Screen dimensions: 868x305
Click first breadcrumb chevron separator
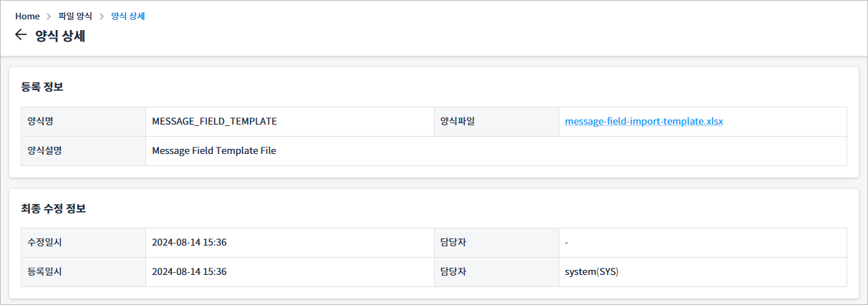pyautogui.click(x=49, y=16)
